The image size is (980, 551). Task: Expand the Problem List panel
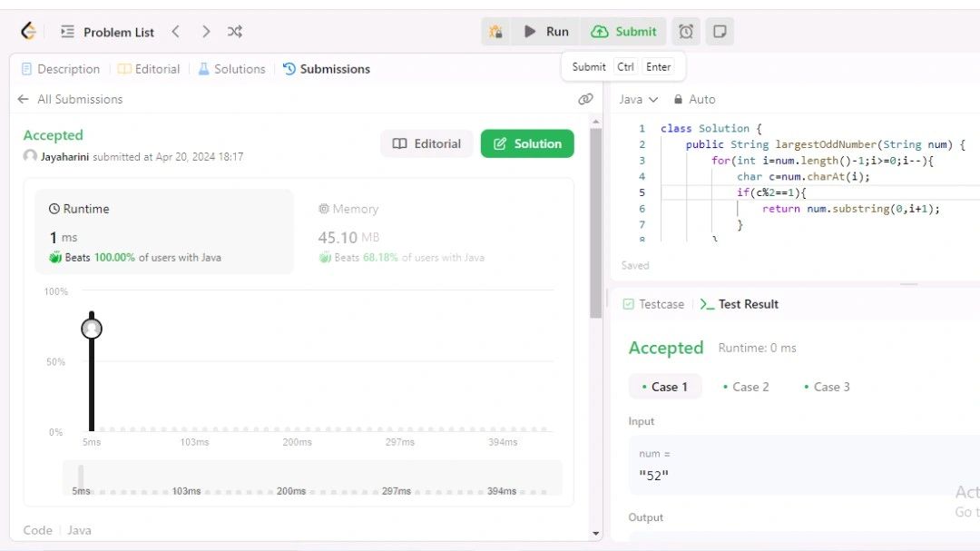108,32
